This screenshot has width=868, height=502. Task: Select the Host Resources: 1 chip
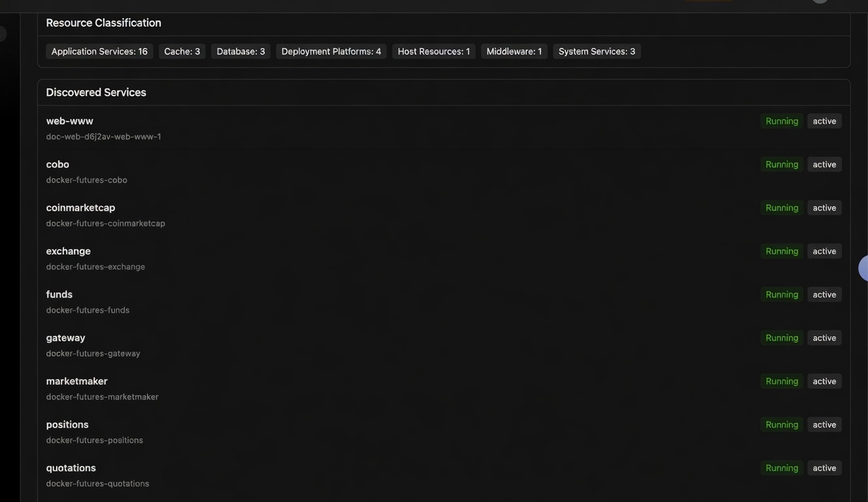(x=434, y=51)
